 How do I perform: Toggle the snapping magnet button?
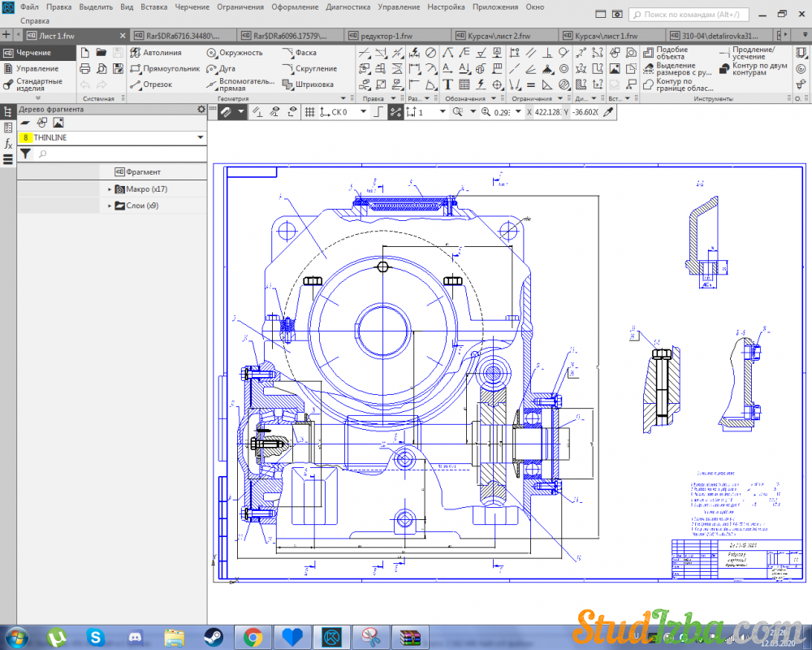click(x=225, y=112)
